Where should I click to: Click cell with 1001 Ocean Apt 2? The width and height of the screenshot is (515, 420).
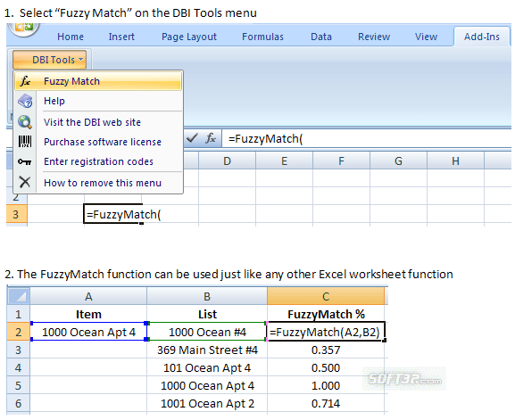click(x=207, y=403)
